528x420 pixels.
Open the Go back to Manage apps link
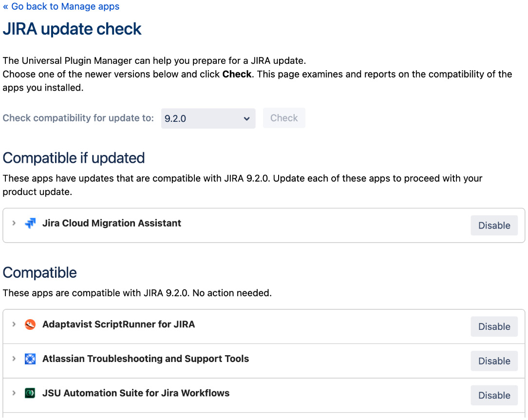point(60,6)
